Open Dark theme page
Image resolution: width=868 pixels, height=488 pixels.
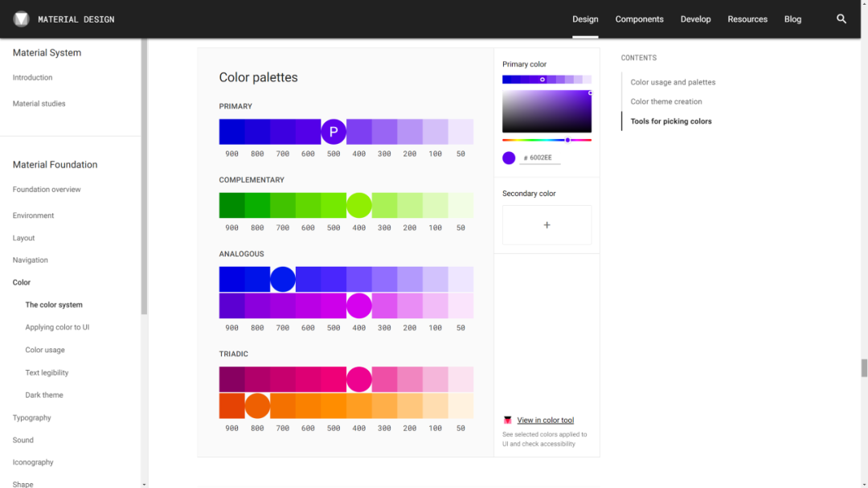point(44,395)
